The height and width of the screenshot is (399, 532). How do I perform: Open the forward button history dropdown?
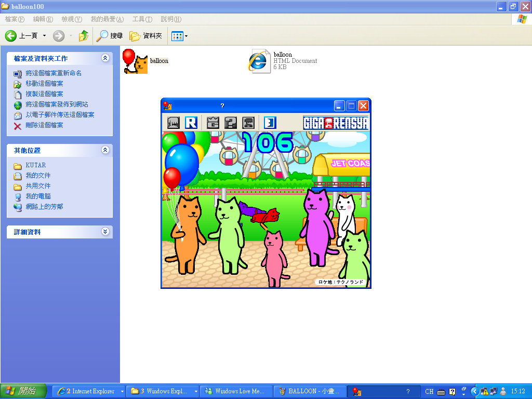coord(71,36)
